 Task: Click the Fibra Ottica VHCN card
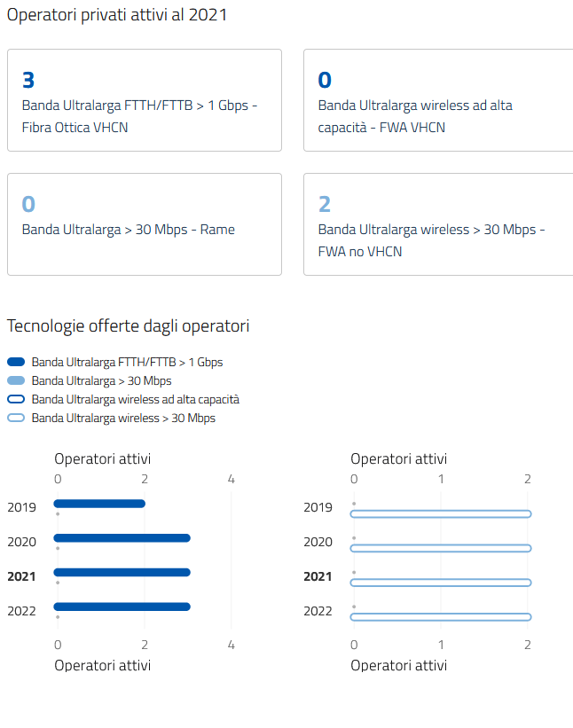(144, 100)
